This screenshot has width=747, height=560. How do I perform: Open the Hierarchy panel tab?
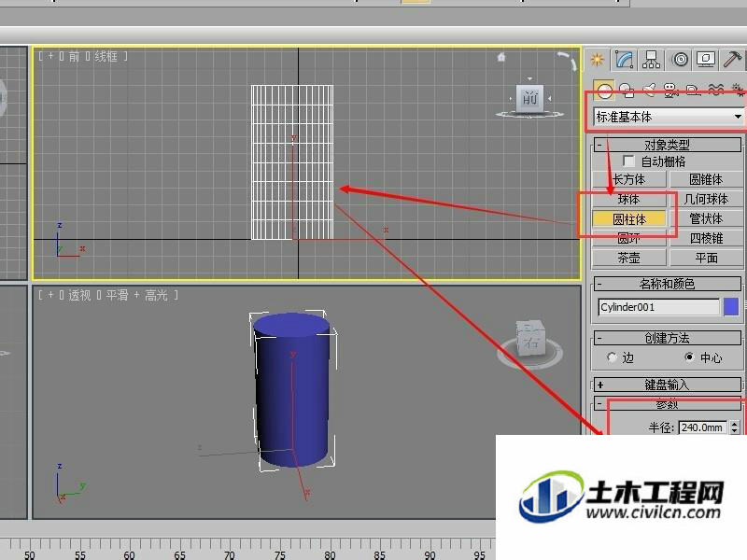pyautogui.click(x=651, y=60)
